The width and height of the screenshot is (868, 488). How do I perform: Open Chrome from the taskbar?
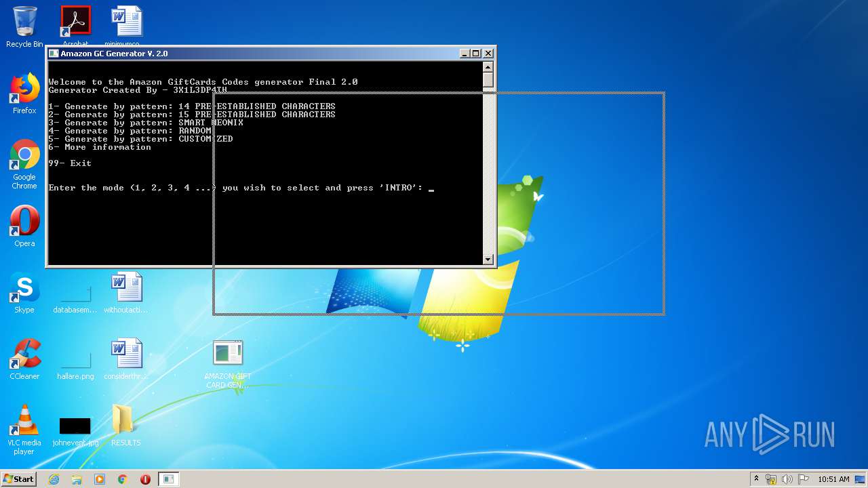tap(123, 479)
